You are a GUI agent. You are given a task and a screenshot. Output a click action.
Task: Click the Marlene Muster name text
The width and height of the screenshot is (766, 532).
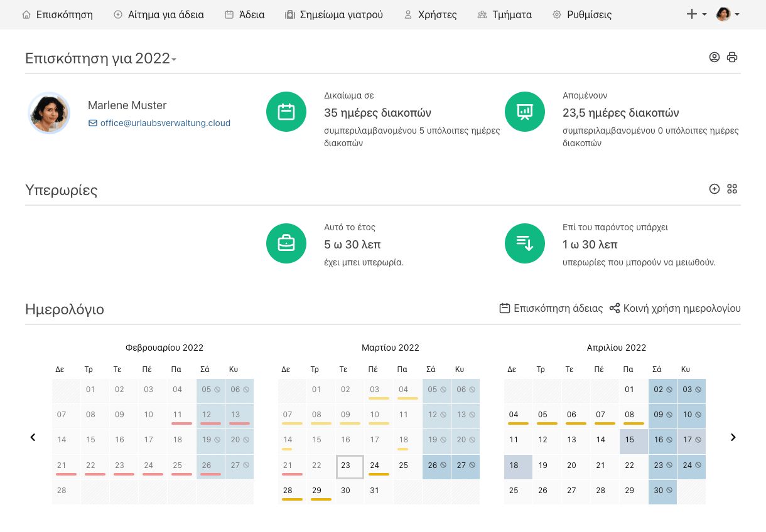[127, 105]
